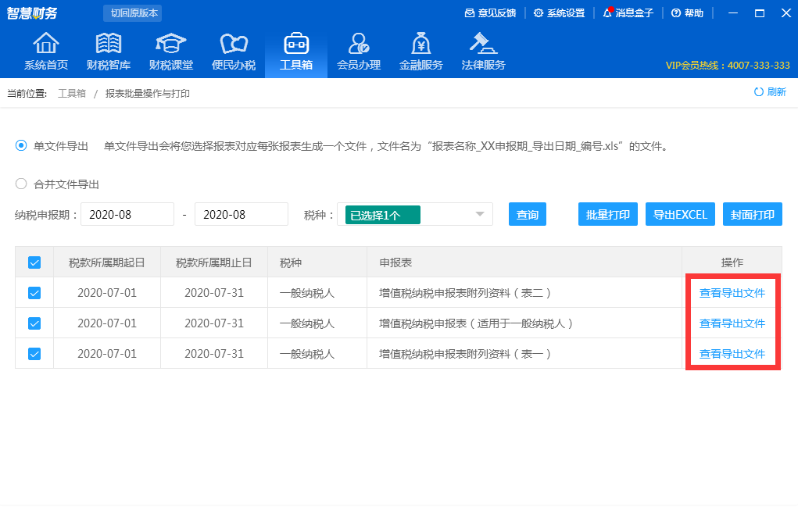Click the 切回原版本 version switch
This screenshot has height=532, width=798.
click(132, 13)
